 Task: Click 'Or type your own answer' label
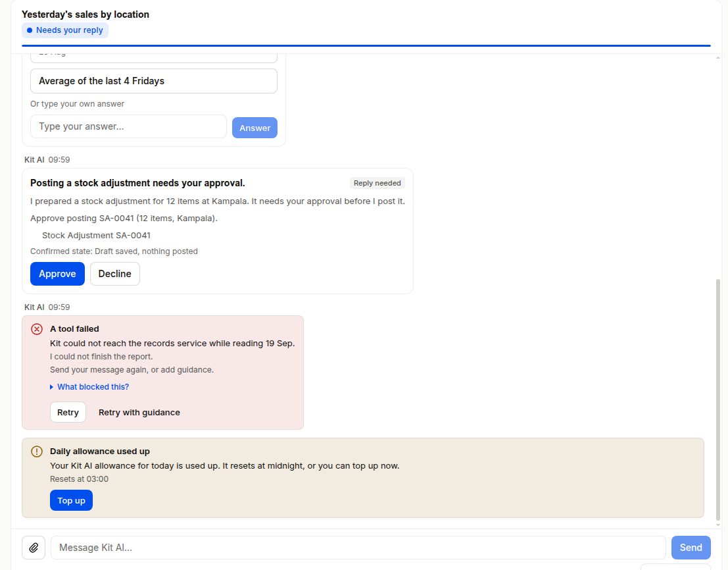tap(77, 104)
